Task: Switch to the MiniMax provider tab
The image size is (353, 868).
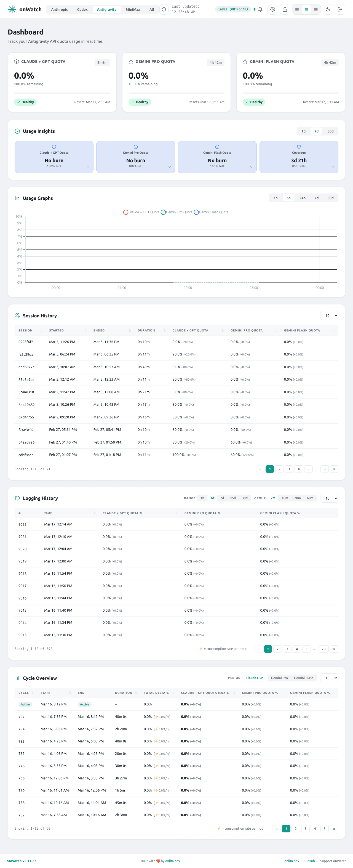Action: 133,9
